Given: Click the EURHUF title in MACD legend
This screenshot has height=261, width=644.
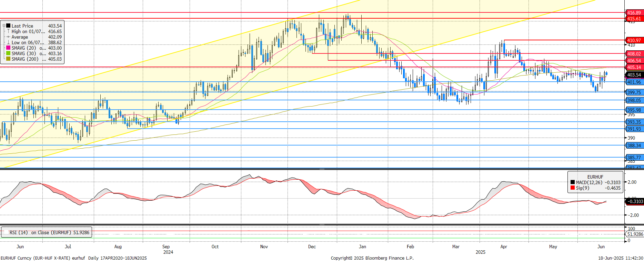Looking at the screenshot, I should click(x=595, y=177).
